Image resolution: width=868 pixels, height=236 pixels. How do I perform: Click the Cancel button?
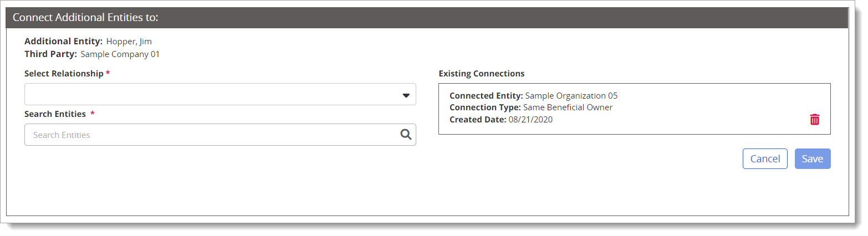[765, 158]
